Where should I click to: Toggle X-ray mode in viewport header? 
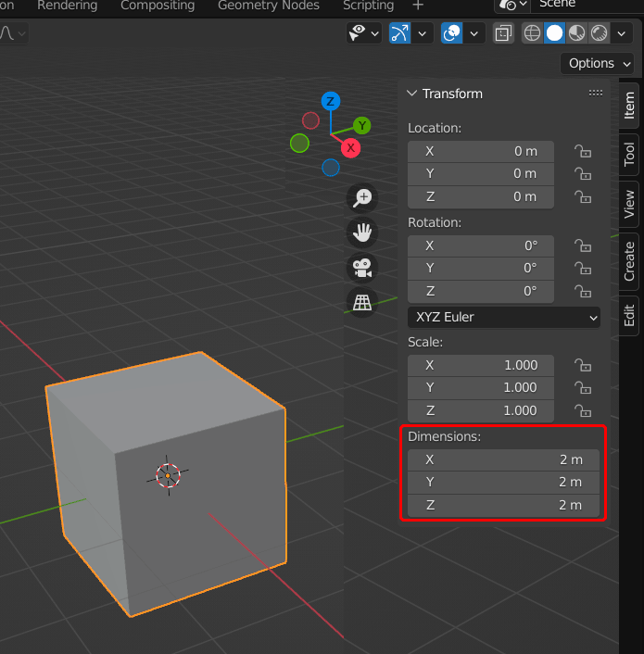pyautogui.click(x=503, y=33)
